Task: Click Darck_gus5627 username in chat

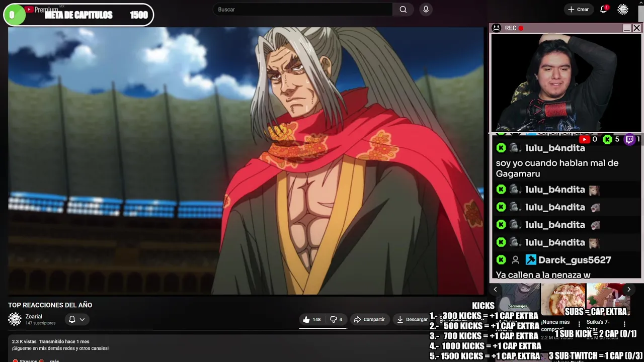Action: [x=575, y=260]
